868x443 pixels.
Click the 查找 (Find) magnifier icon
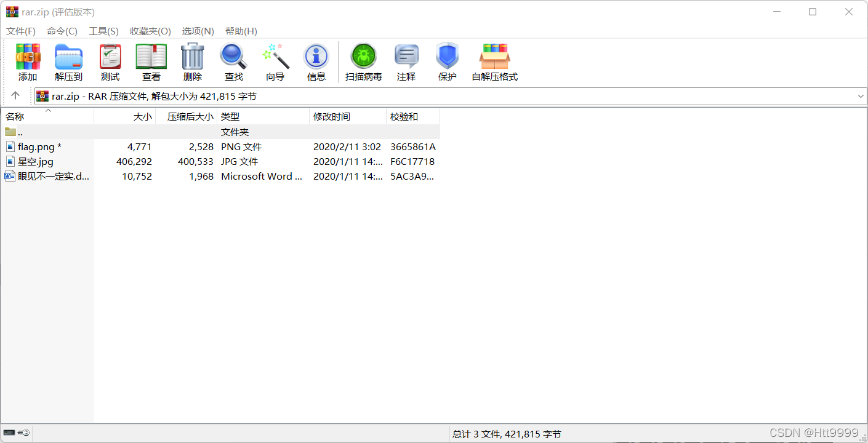234,57
